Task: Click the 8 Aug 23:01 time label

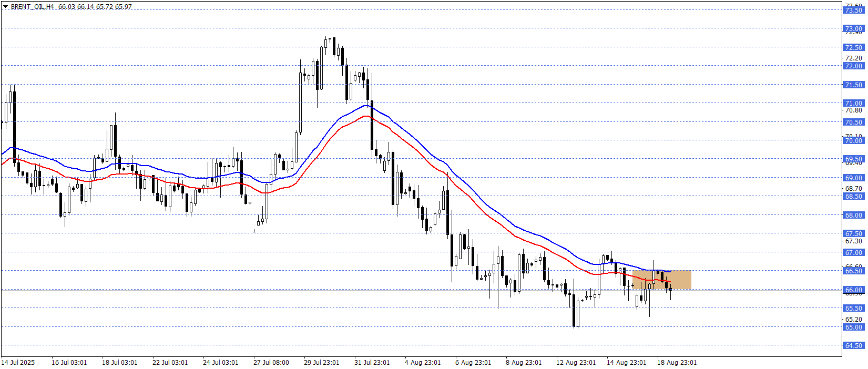Action: click(x=524, y=363)
